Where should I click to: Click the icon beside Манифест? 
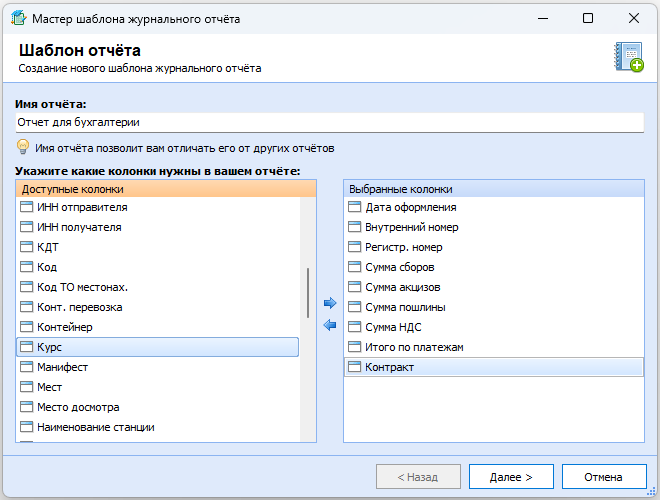coord(28,367)
